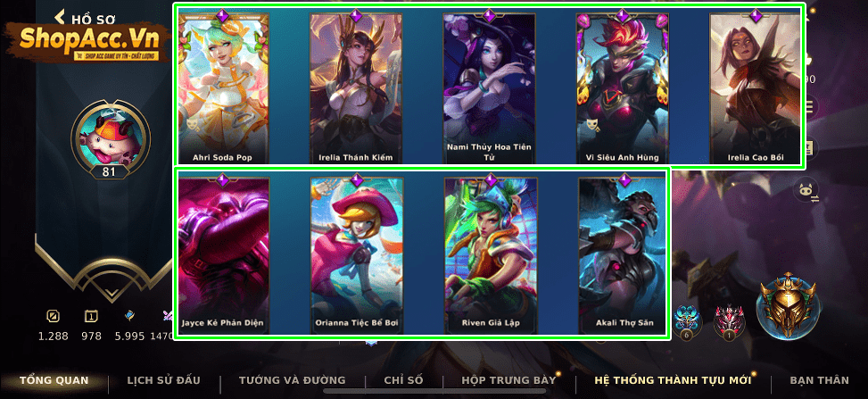Screen dimensions: 868x399
Task: Open the Orianna Tiệc Bể Bơi card
Action: coord(357,255)
